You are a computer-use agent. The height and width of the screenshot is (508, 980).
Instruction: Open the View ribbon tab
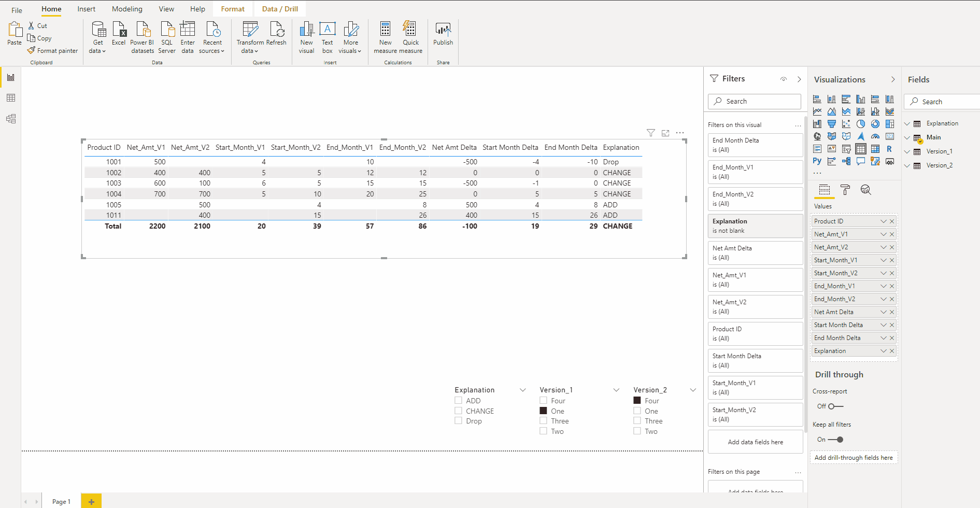coord(166,9)
